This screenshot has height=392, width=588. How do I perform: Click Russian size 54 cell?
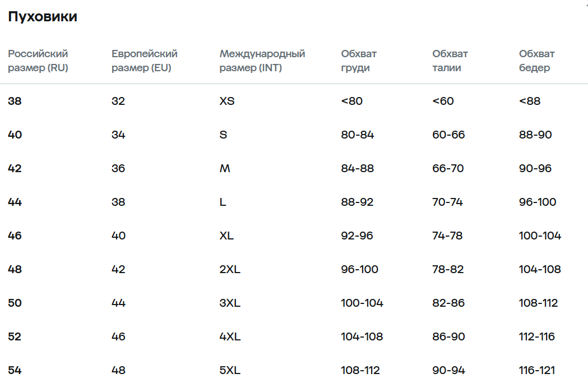15,371
